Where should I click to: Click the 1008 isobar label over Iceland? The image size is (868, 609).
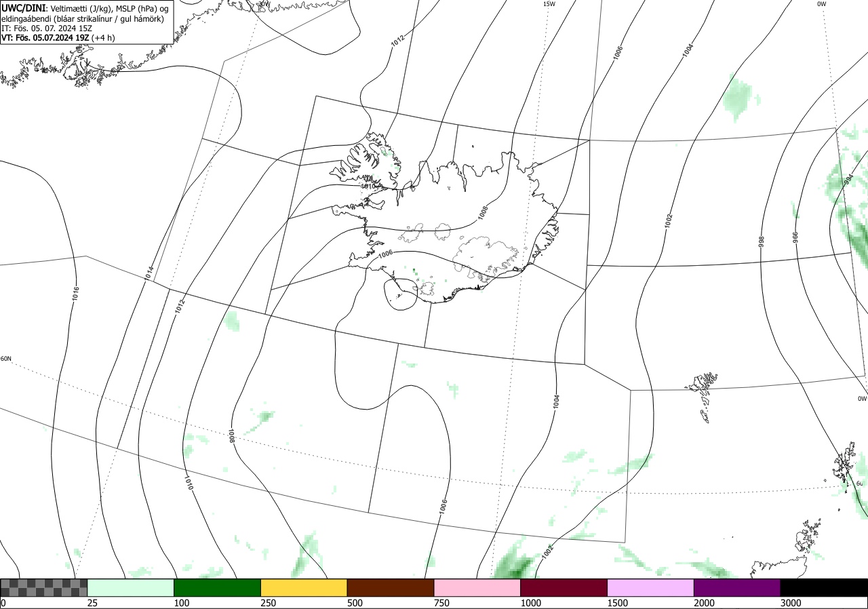pyautogui.click(x=482, y=213)
